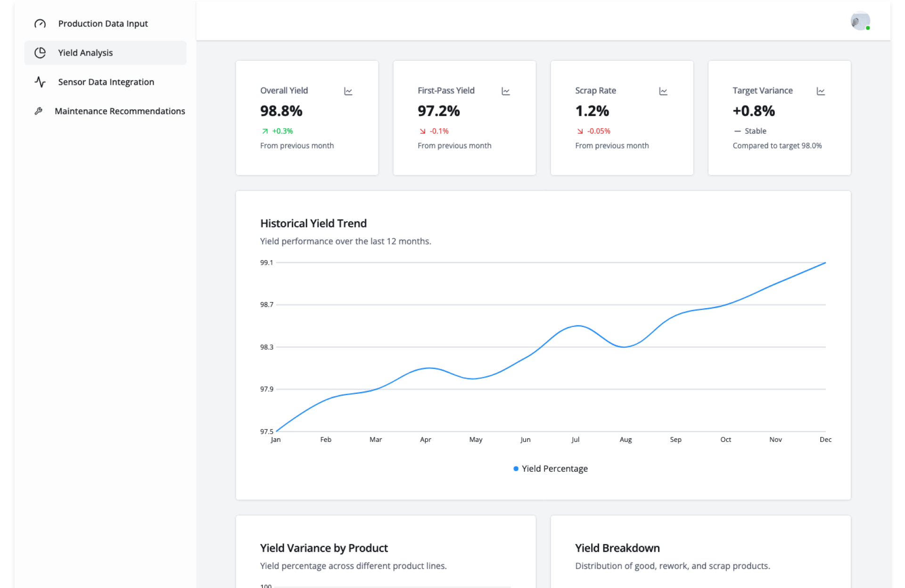This screenshot has width=905, height=588.
Task: Click the chart icon on Target Variance card
Action: [821, 91]
